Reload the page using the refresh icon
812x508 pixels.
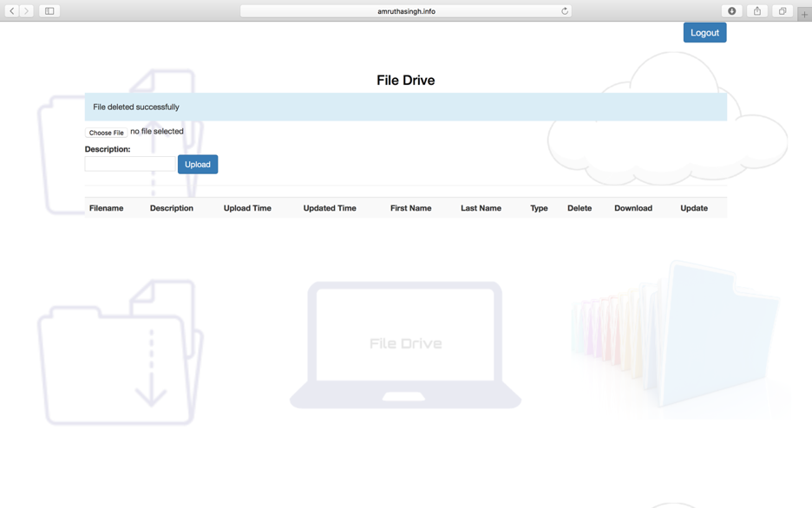coord(565,11)
